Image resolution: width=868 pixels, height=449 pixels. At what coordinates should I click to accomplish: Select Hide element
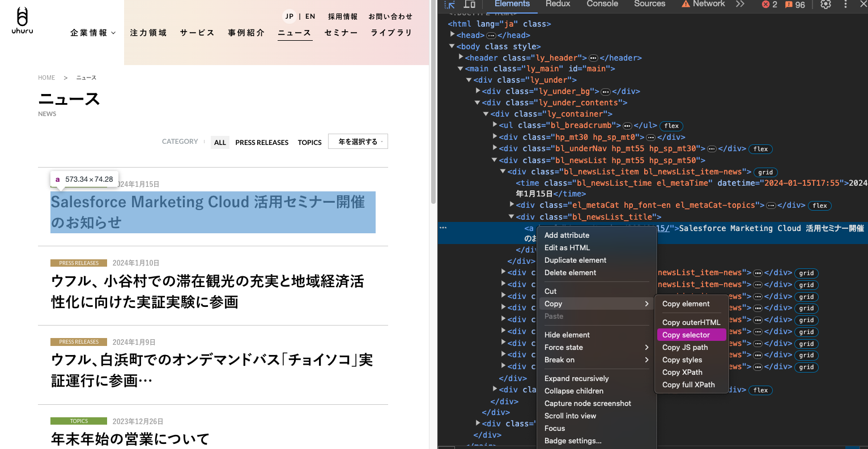597,335
